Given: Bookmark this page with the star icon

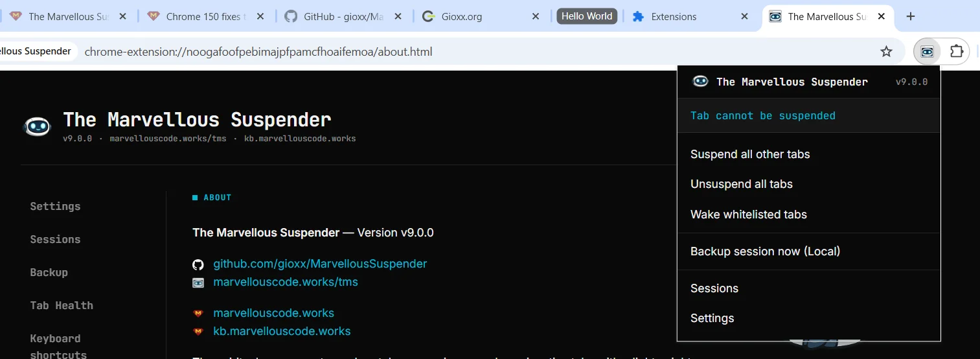Looking at the screenshot, I should point(887,52).
